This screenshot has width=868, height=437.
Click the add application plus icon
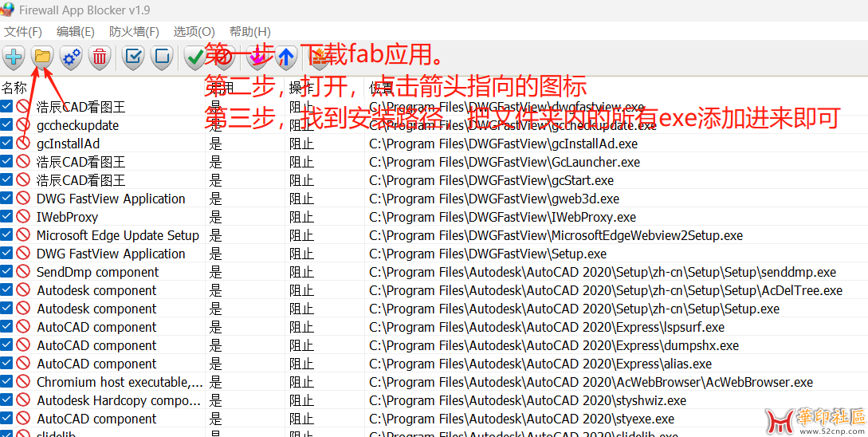click(x=14, y=57)
